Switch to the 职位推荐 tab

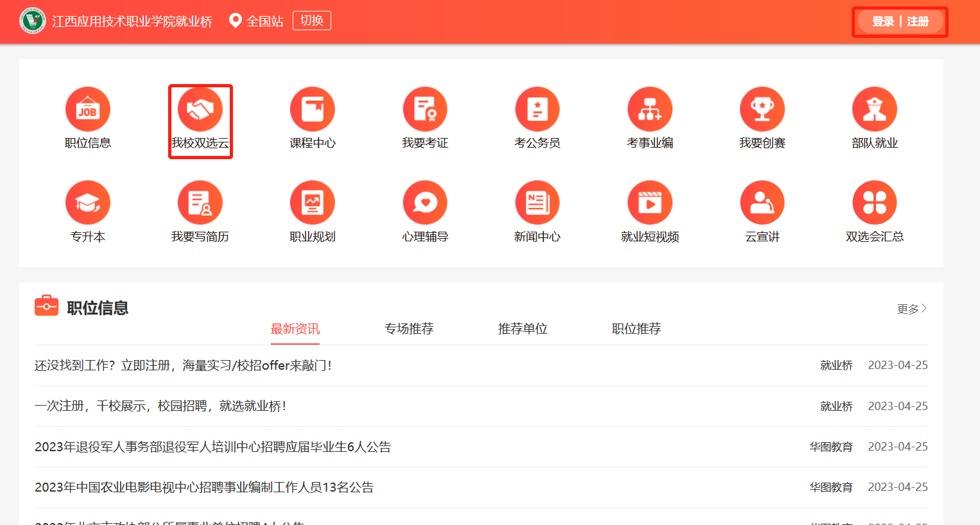636,329
